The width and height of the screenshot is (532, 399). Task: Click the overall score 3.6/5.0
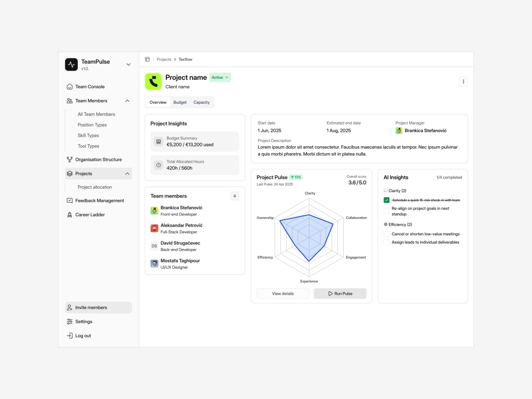point(358,182)
